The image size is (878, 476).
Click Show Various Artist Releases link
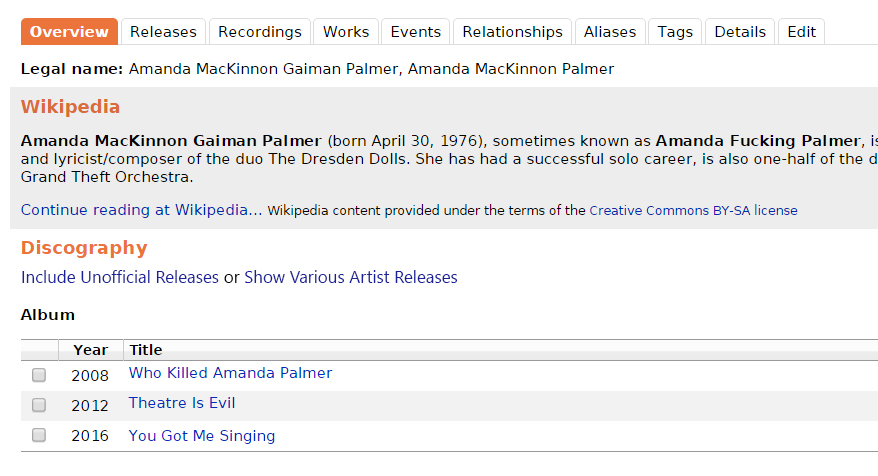tap(351, 277)
